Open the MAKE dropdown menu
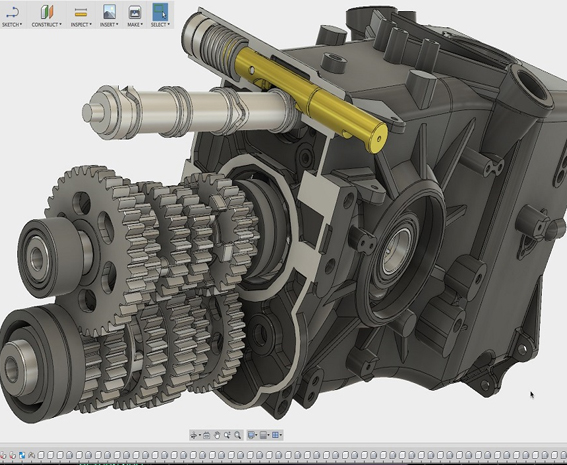This screenshot has height=465, width=567. pos(135,25)
